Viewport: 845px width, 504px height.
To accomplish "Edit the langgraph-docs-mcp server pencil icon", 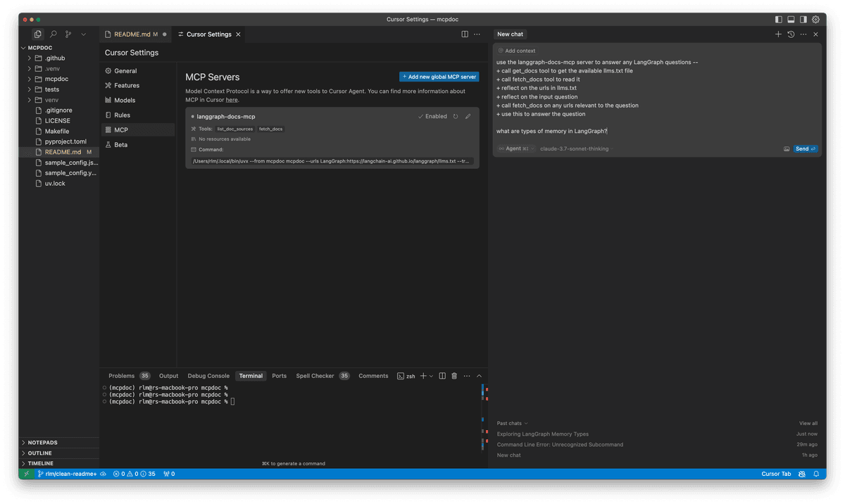I will [x=468, y=117].
